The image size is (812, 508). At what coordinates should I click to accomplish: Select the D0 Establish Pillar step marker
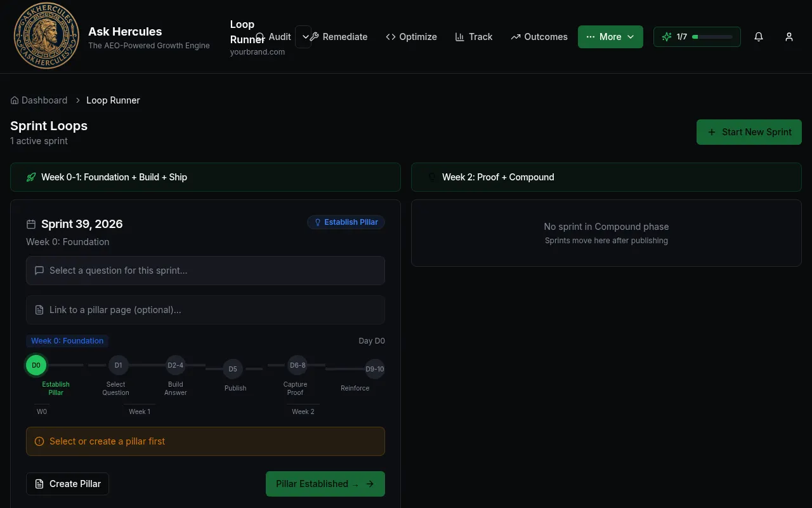click(36, 365)
